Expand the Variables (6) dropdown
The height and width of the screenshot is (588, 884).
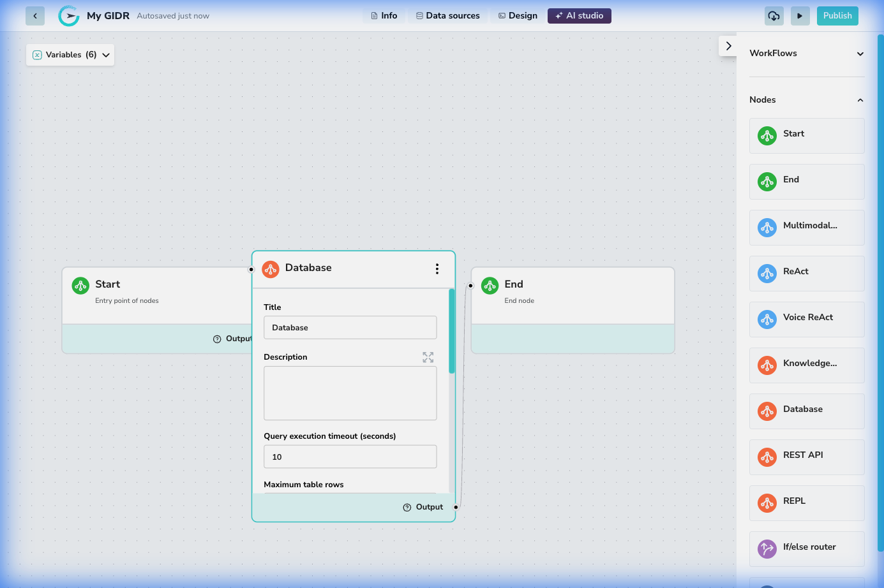70,55
